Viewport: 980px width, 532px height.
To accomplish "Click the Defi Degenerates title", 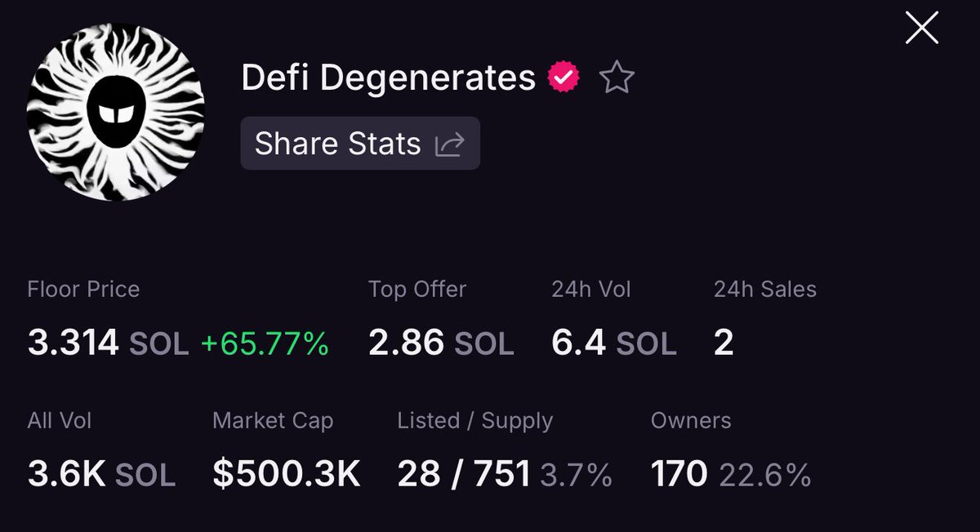I will tap(389, 78).
